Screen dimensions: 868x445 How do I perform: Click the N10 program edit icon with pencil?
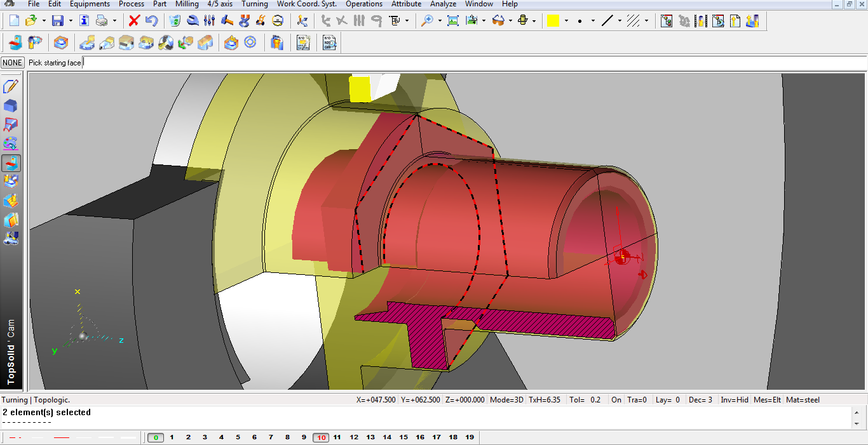click(303, 43)
